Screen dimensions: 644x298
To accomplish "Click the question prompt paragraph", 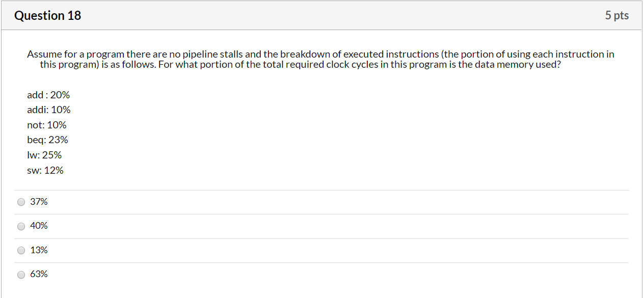I will (x=321, y=59).
